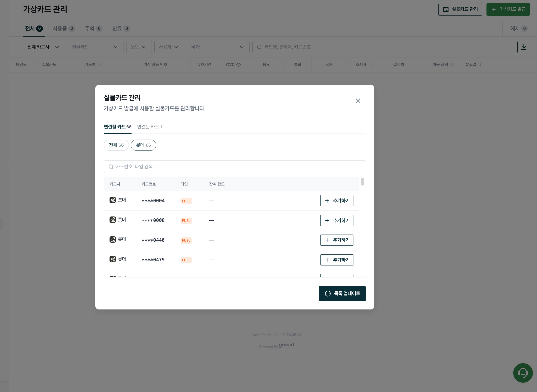537x392 pixels.
Task: Select the 주의 0 tab
Action: pyautogui.click(x=93, y=29)
